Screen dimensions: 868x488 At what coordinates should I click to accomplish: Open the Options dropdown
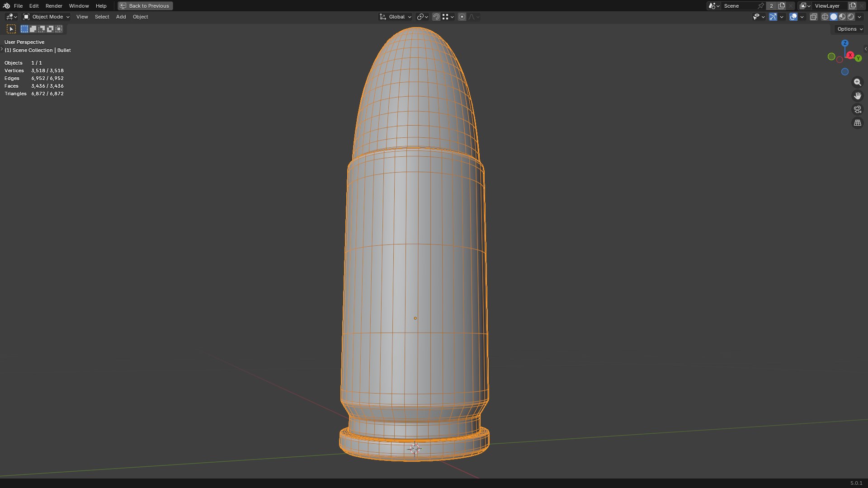point(850,29)
